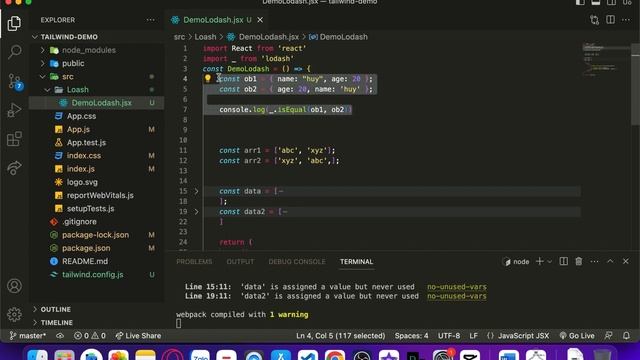Split the editor to the right

click(x=610, y=20)
